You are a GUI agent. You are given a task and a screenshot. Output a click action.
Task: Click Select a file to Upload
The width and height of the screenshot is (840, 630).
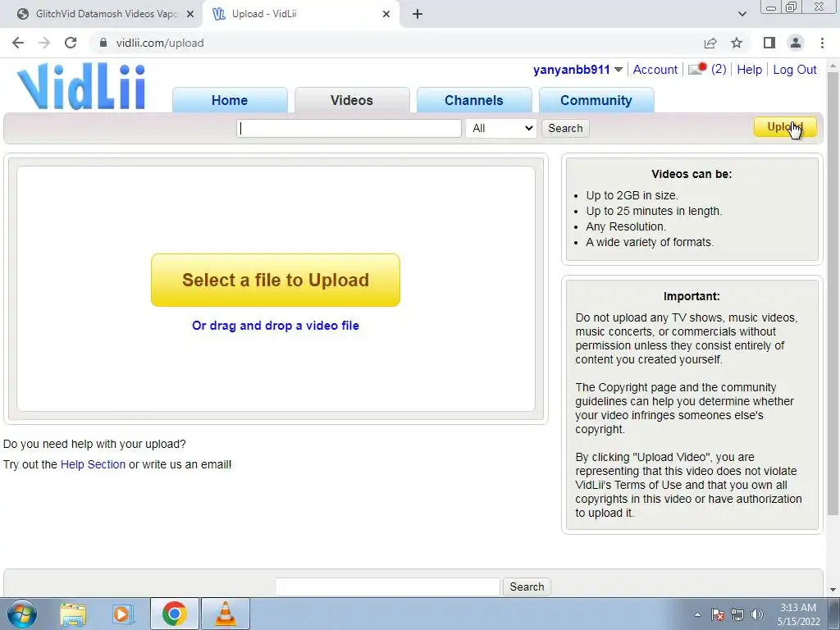point(276,280)
